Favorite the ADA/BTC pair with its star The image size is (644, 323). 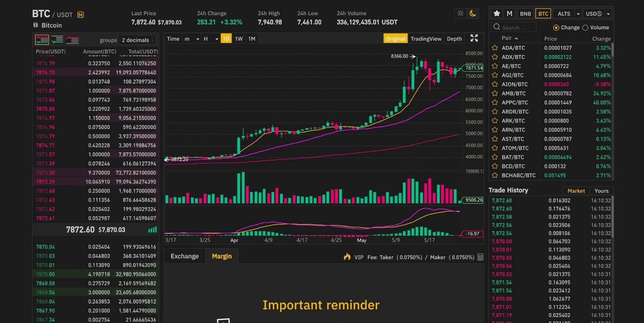[495, 47]
